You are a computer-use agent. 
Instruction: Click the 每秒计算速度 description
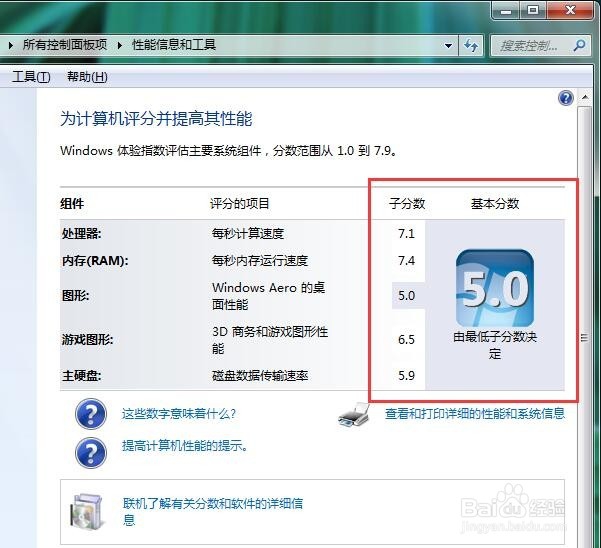248,233
